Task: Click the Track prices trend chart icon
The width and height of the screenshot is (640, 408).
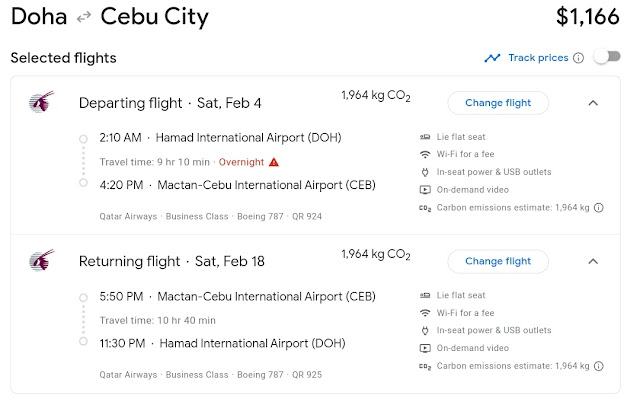Action: click(492, 58)
